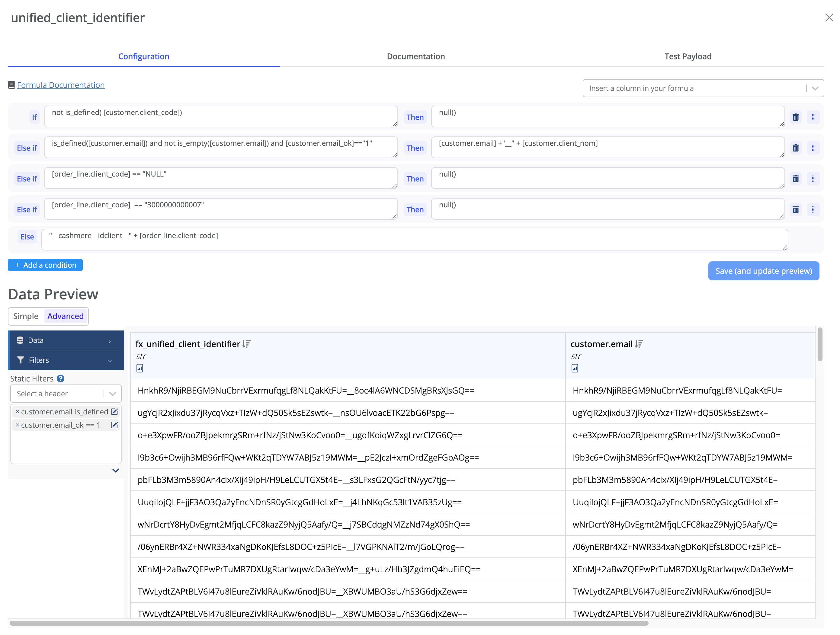Image resolution: width=840 pixels, height=635 pixels.
Task: Remove the customer.email_ok == 1 filter
Action: click(17, 425)
